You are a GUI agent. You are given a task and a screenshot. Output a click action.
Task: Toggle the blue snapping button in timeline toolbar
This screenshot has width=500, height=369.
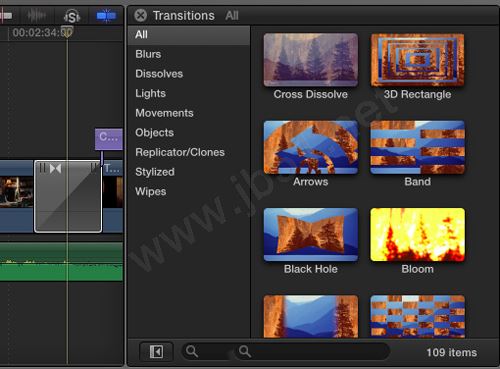coord(106,16)
